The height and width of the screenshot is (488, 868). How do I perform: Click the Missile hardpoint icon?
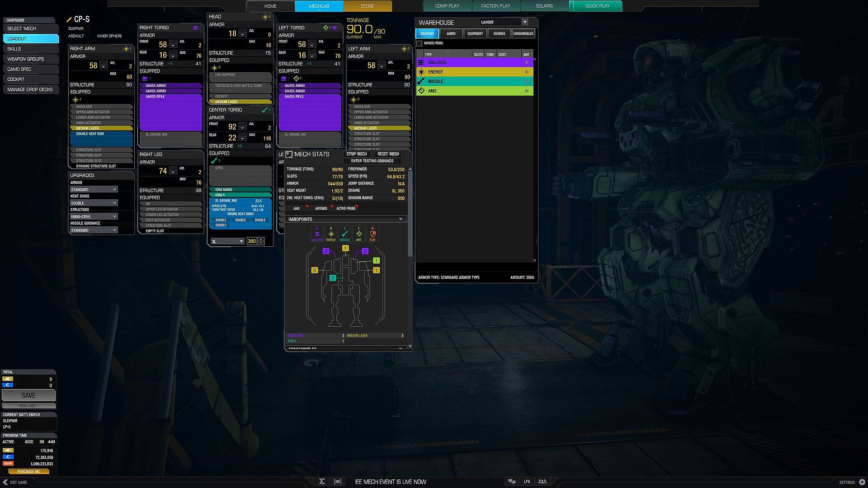pyautogui.click(x=344, y=234)
